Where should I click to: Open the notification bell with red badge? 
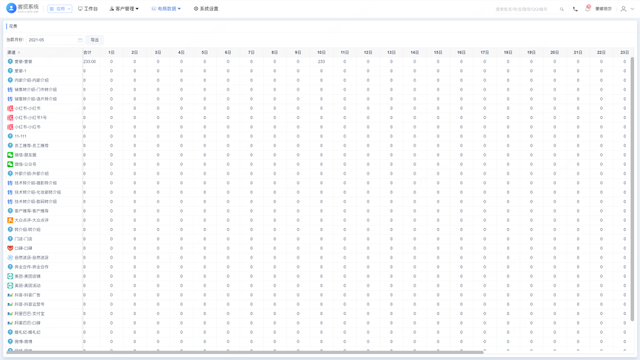click(588, 8)
